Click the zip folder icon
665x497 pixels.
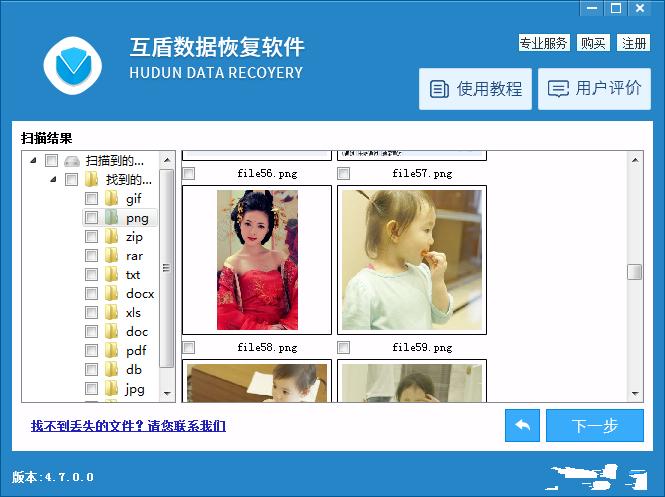(x=111, y=236)
